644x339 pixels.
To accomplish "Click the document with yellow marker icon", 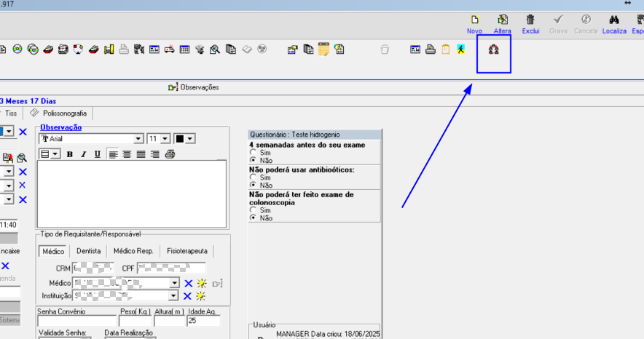I will click(x=339, y=49).
